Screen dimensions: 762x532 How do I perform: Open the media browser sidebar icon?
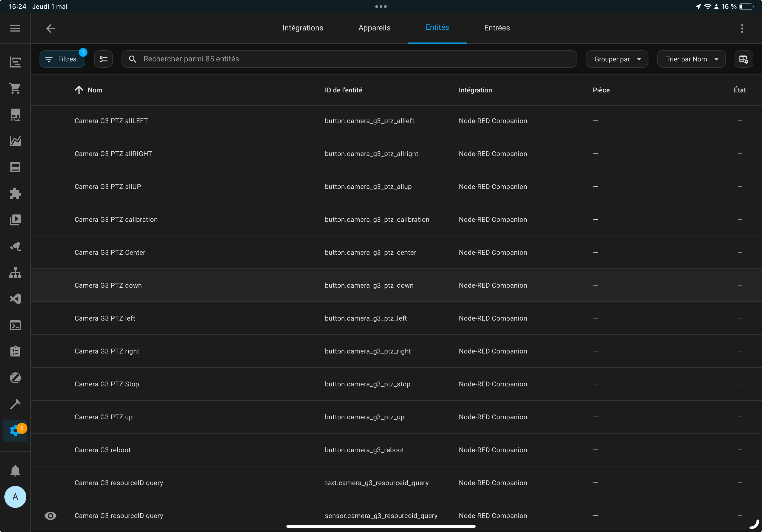(15, 220)
